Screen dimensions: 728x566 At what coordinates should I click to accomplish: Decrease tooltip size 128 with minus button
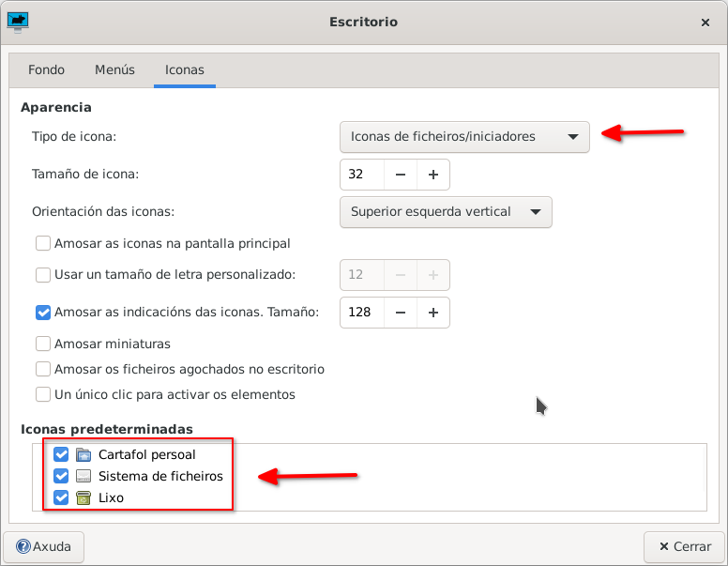click(x=401, y=313)
